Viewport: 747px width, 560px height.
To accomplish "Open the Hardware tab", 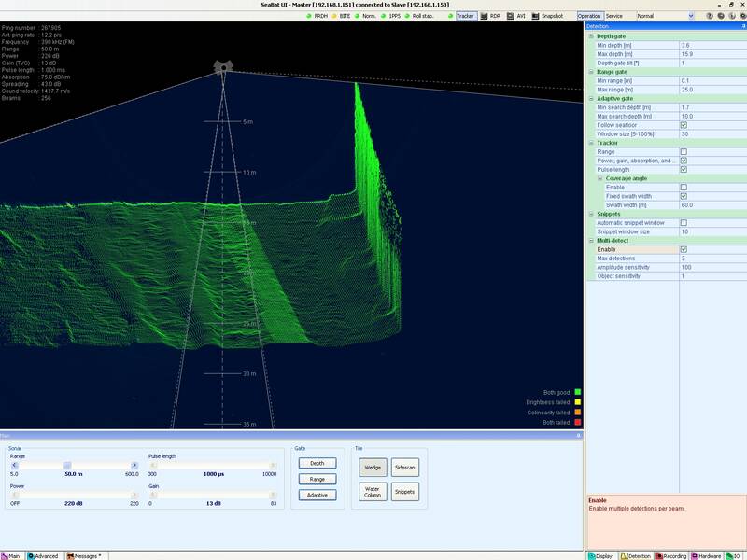I will pyautogui.click(x=708, y=555).
